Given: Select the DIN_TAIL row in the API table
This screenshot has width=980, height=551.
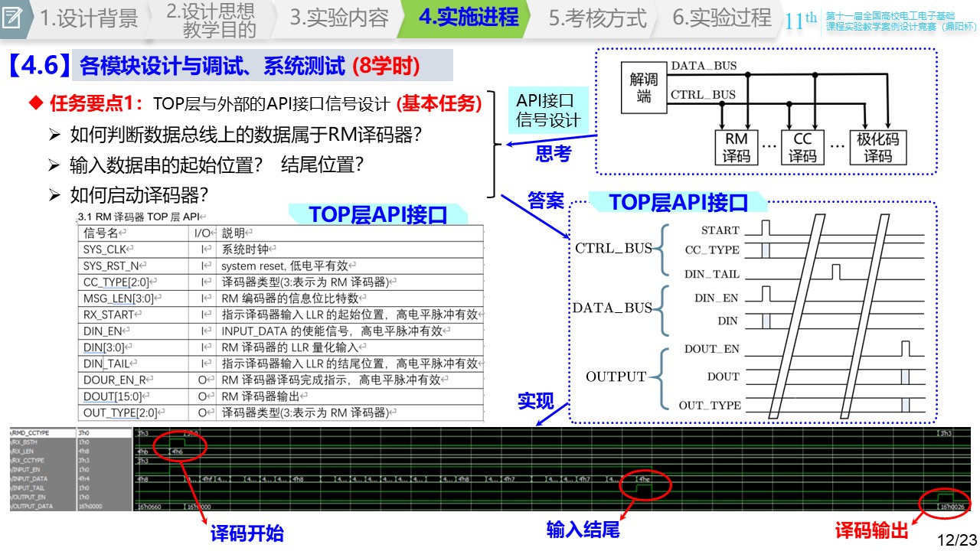Looking at the screenshot, I should click(x=280, y=364).
